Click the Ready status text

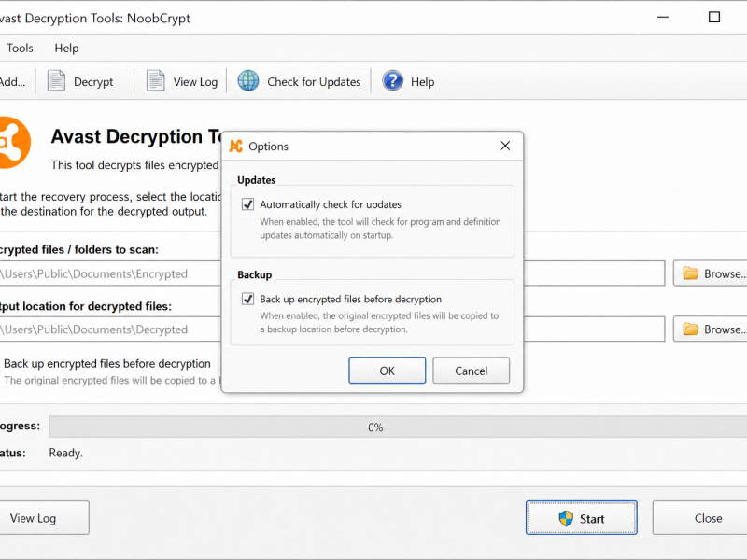(65, 453)
